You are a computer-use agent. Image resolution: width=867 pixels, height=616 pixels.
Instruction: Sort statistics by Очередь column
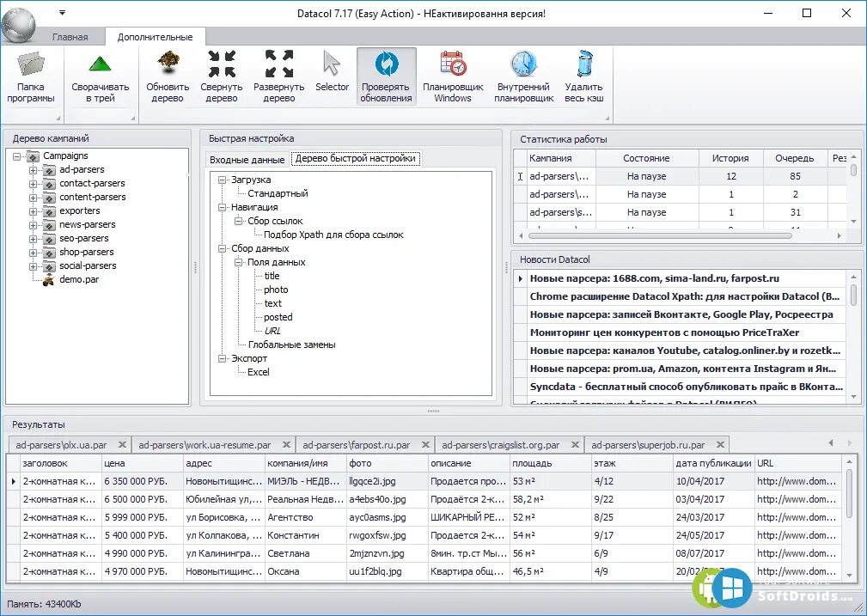tap(795, 158)
